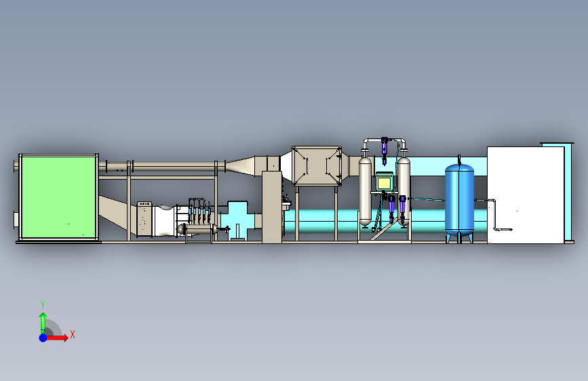Select the green Y axis arrow of the triad

tap(43, 323)
